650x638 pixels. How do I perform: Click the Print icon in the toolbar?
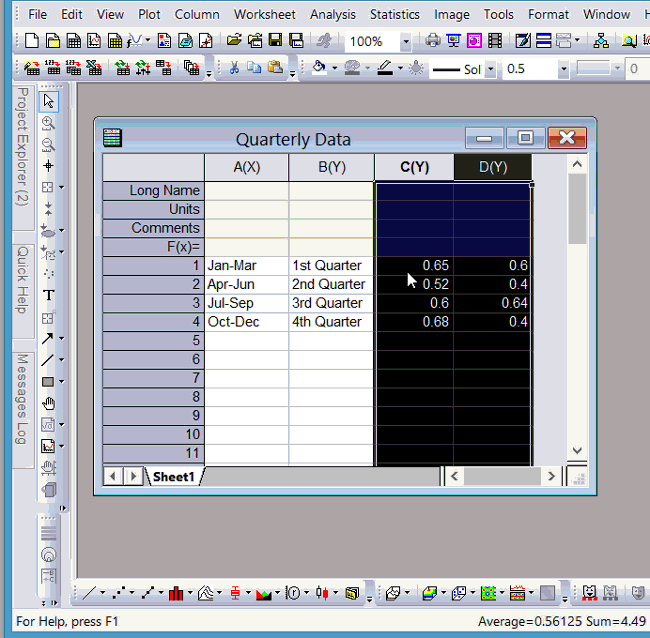tap(433, 41)
